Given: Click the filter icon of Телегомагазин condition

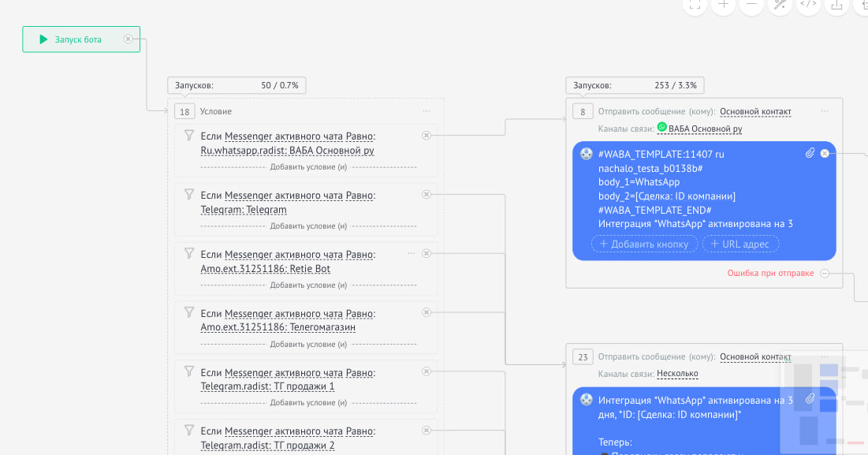Looking at the screenshot, I should (189, 312).
